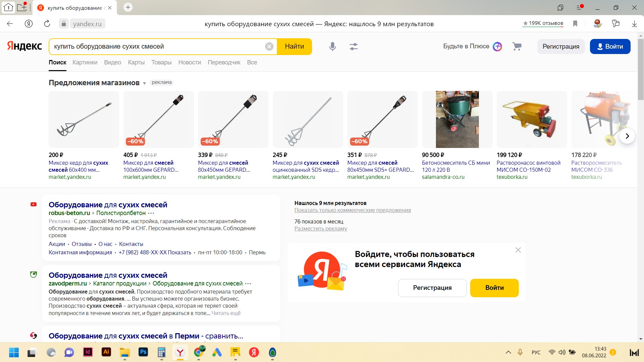Click the Найти search button
This screenshot has width=644, height=362.
tap(294, 46)
